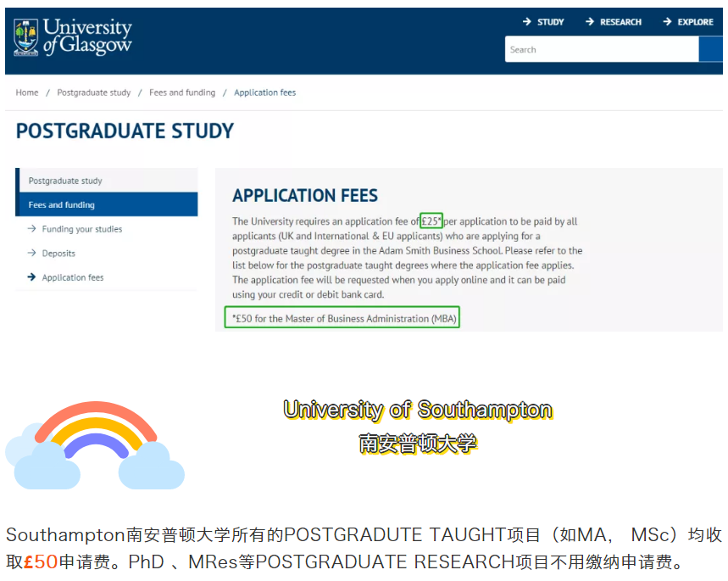
Task: Click Application fees breadcrumb link
Action: coord(264,92)
